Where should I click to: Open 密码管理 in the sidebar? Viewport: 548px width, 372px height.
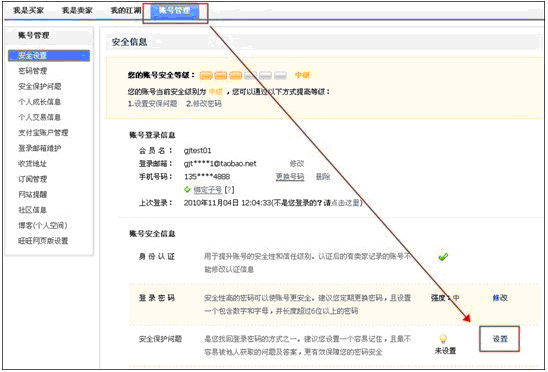(33, 71)
